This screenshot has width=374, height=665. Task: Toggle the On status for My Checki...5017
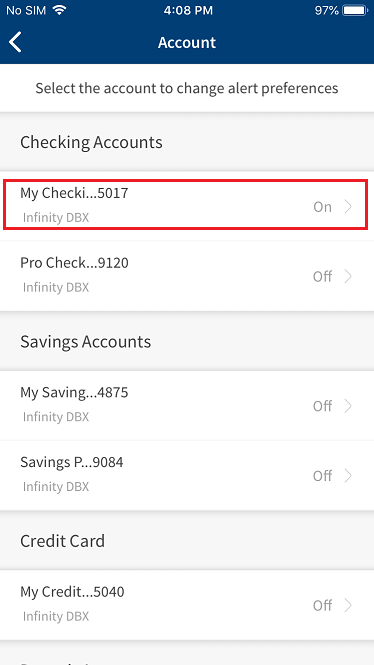tap(322, 207)
